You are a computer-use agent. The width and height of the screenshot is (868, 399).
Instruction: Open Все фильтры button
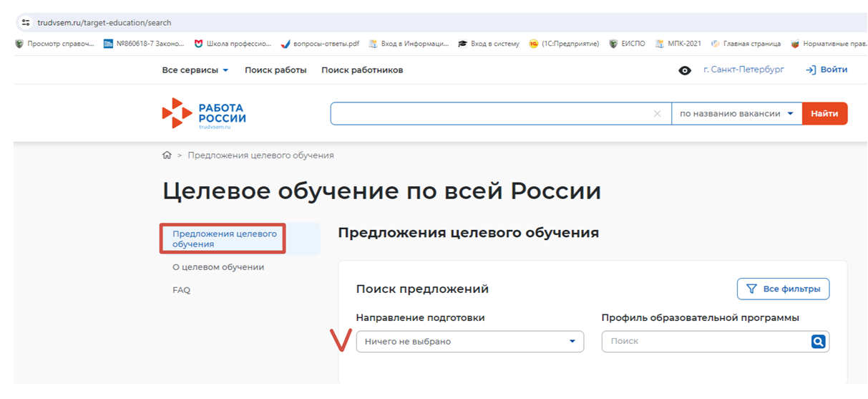tap(783, 289)
